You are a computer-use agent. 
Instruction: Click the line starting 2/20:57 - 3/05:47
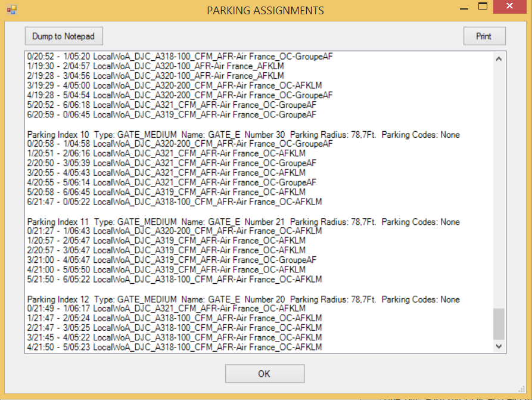coord(166,250)
